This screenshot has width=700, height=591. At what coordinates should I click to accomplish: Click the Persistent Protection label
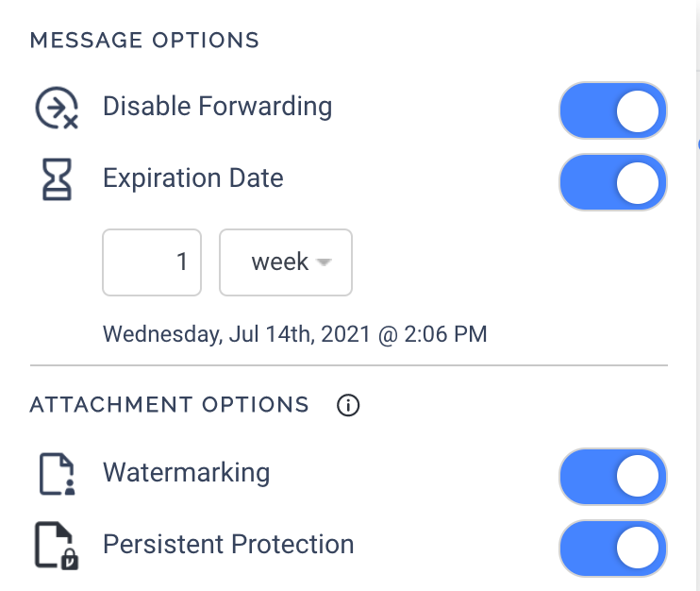tap(227, 545)
